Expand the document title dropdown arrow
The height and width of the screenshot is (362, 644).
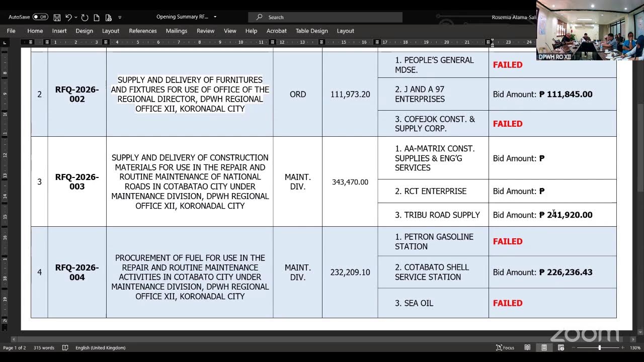pyautogui.click(x=215, y=17)
